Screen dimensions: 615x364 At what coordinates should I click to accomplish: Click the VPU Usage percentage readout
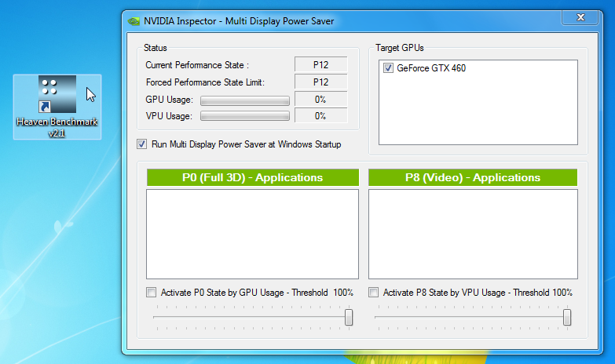[320, 116]
